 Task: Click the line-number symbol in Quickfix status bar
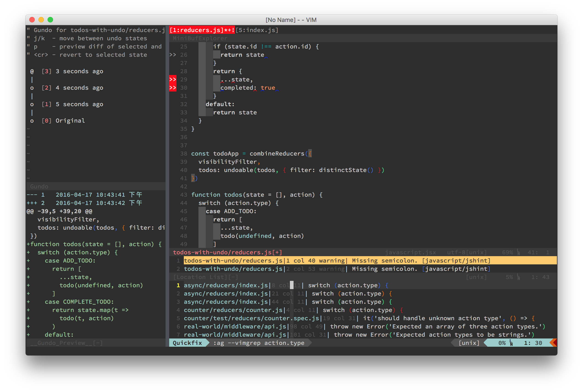pos(511,343)
